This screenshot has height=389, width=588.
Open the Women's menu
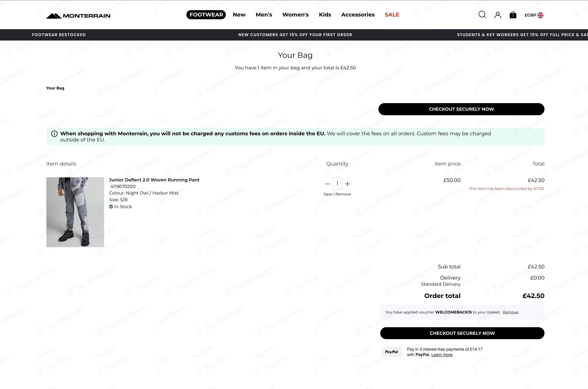[295, 15]
